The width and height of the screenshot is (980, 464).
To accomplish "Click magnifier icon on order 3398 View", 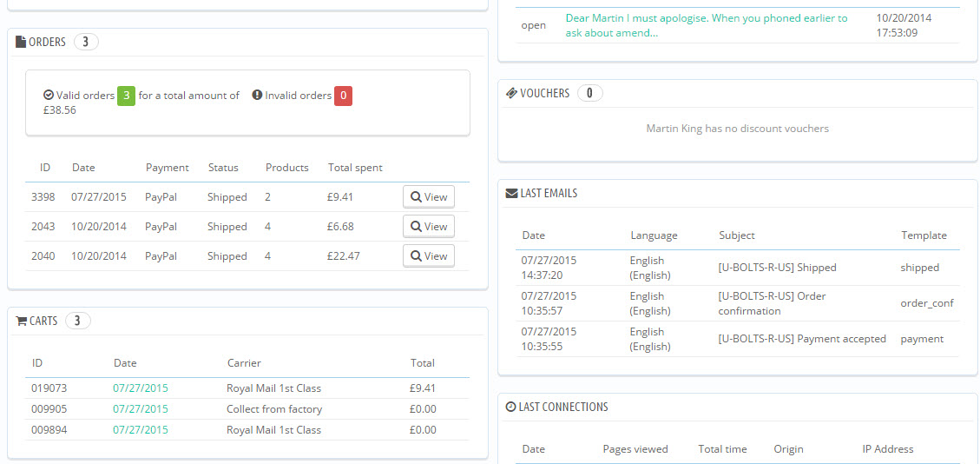I will tap(416, 197).
